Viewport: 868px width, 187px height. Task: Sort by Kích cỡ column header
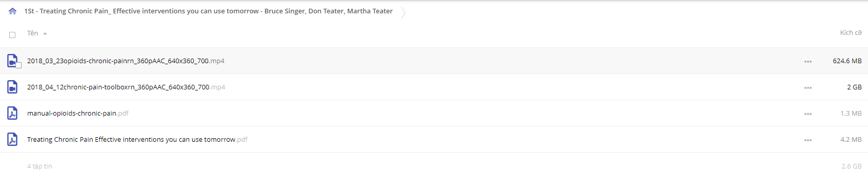[x=851, y=33]
